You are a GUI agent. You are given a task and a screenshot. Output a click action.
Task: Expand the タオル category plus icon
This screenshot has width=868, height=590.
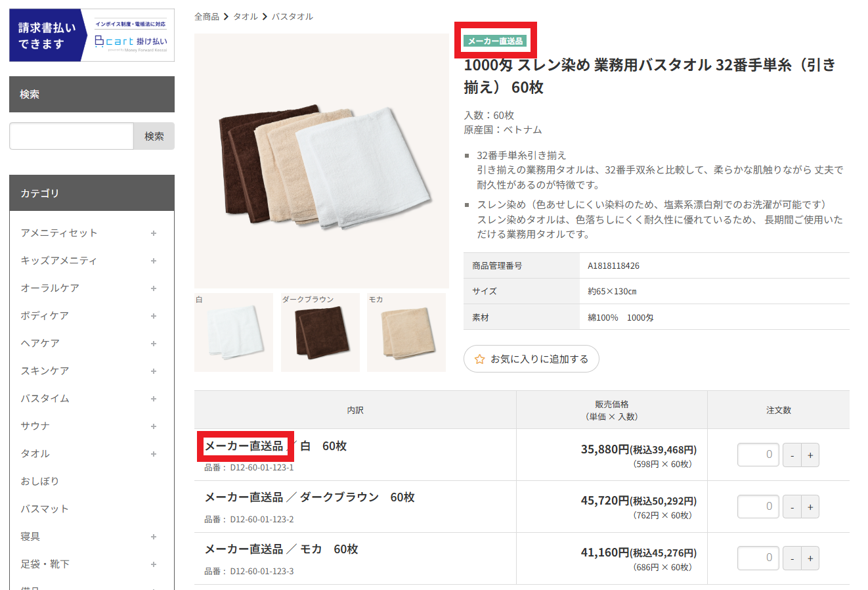coord(153,454)
